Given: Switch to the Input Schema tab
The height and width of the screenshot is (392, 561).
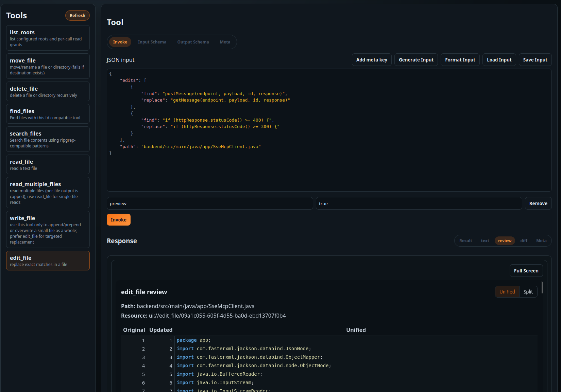Looking at the screenshot, I should pyautogui.click(x=152, y=42).
